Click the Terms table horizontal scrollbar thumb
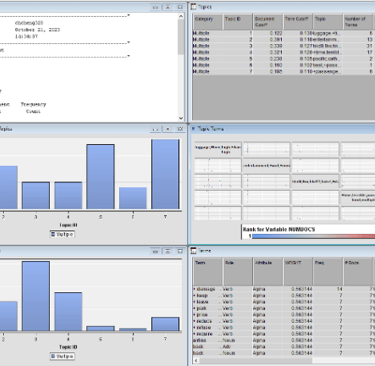Screen dimensions: 375x366 [x=256, y=360]
